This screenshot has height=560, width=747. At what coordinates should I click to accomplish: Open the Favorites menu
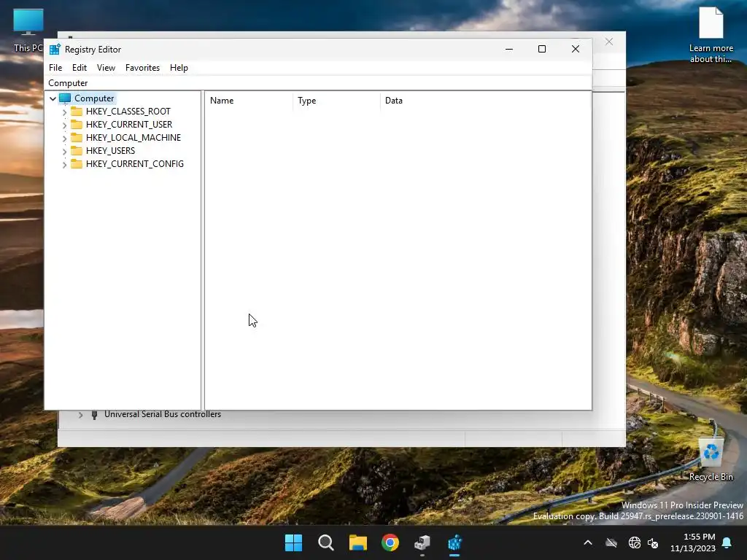tap(142, 68)
